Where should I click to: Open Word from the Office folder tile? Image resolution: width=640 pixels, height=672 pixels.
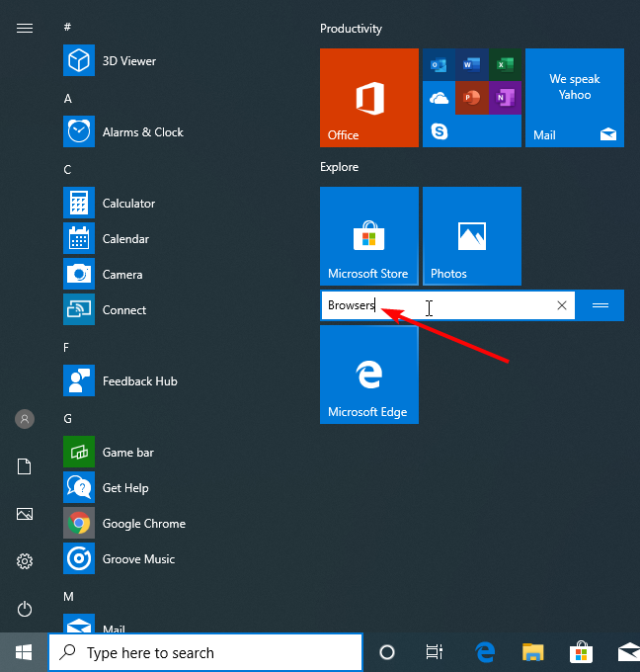click(x=472, y=64)
